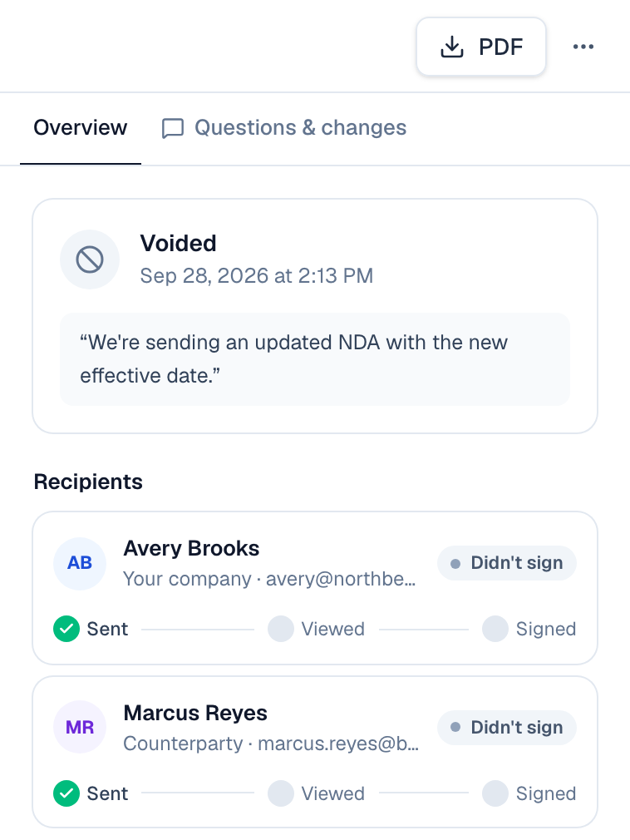Click Marcus Reyes' green Sent checkmark
This screenshot has width=630, height=840.
tap(66, 793)
